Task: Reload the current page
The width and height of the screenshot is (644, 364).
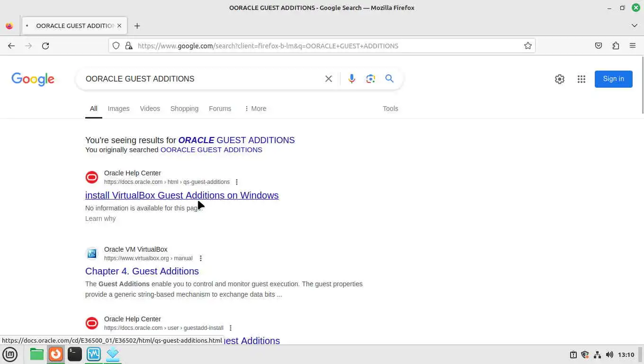Action: pyautogui.click(x=45, y=45)
